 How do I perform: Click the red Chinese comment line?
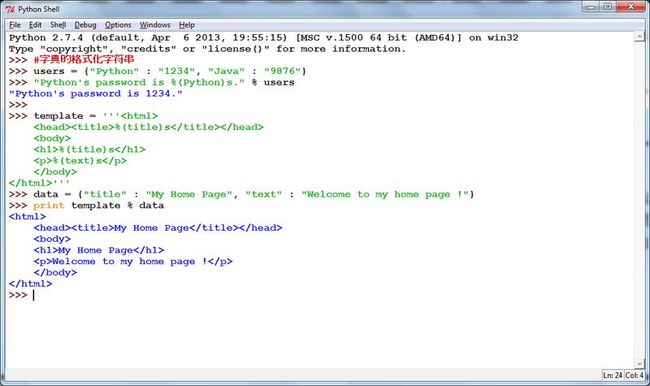pyautogui.click(x=84, y=60)
